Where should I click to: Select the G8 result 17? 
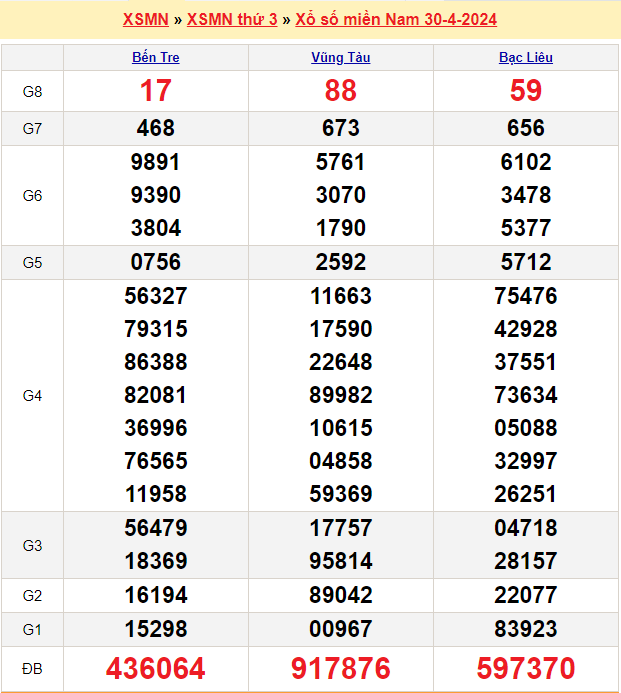tap(156, 91)
